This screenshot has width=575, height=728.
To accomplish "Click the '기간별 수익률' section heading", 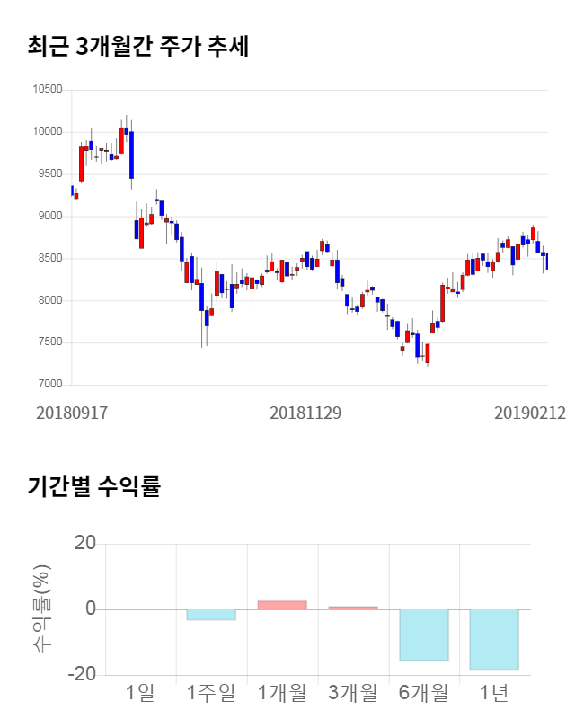I will (x=93, y=487).
